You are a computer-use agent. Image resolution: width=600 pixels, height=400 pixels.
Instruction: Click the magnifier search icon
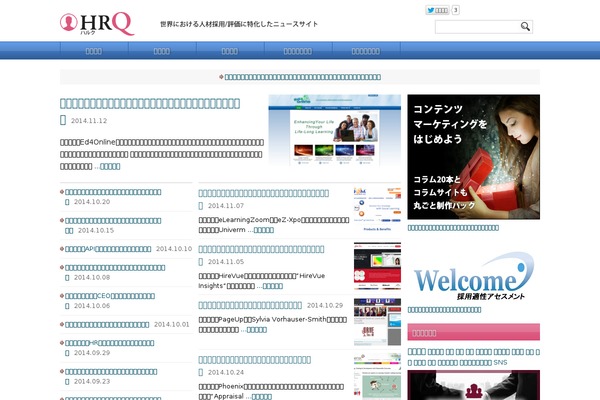pyautogui.click(x=525, y=26)
